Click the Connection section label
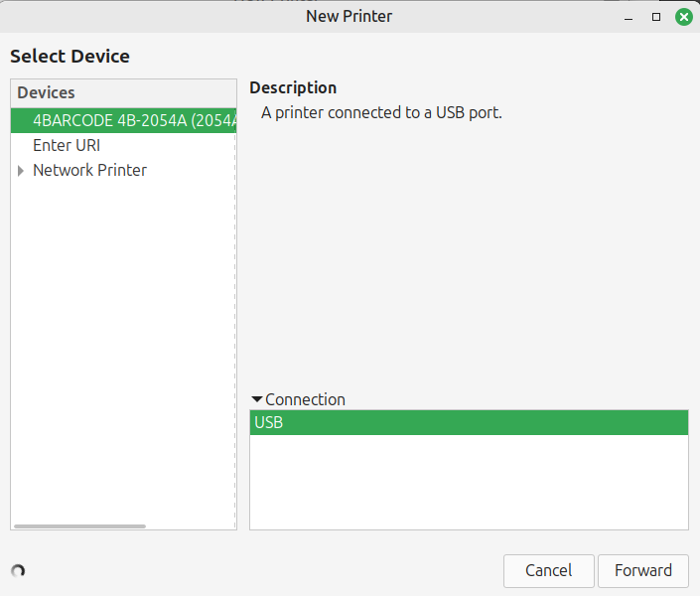Viewport: 700px width, 596px height. 305,399
